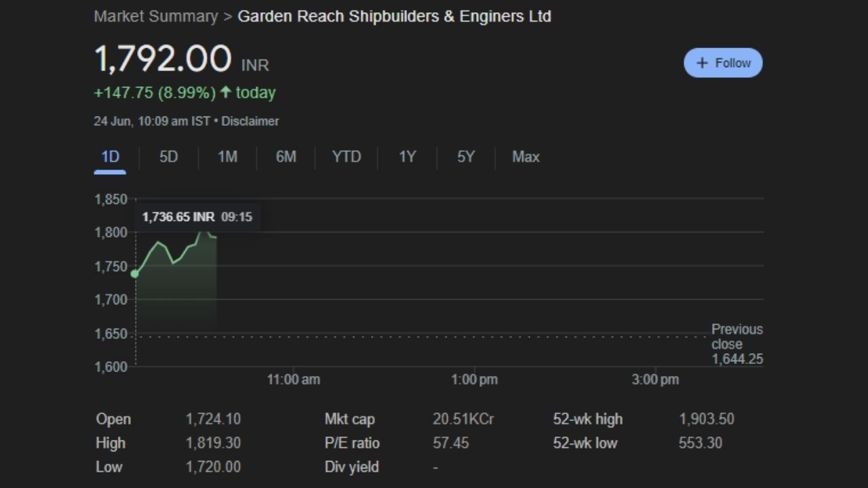
Task: Click the 1,792.00 price value
Action: [x=163, y=58]
